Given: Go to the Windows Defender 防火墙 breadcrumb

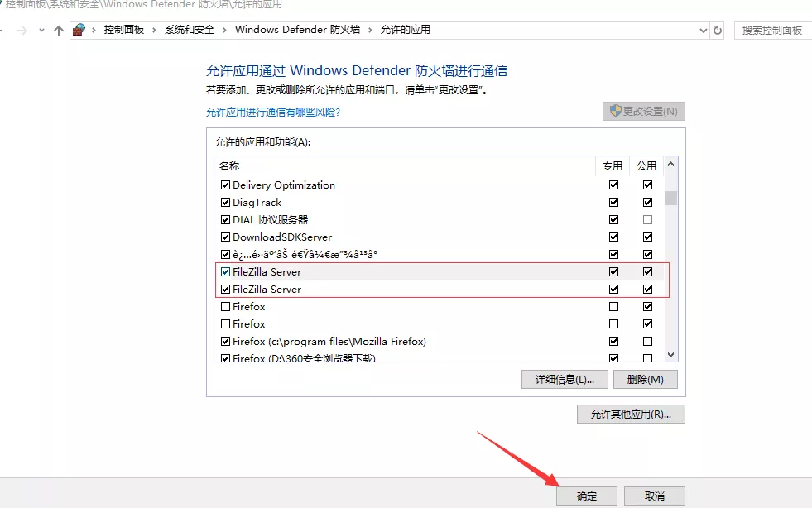Looking at the screenshot, I should point(297,30).
